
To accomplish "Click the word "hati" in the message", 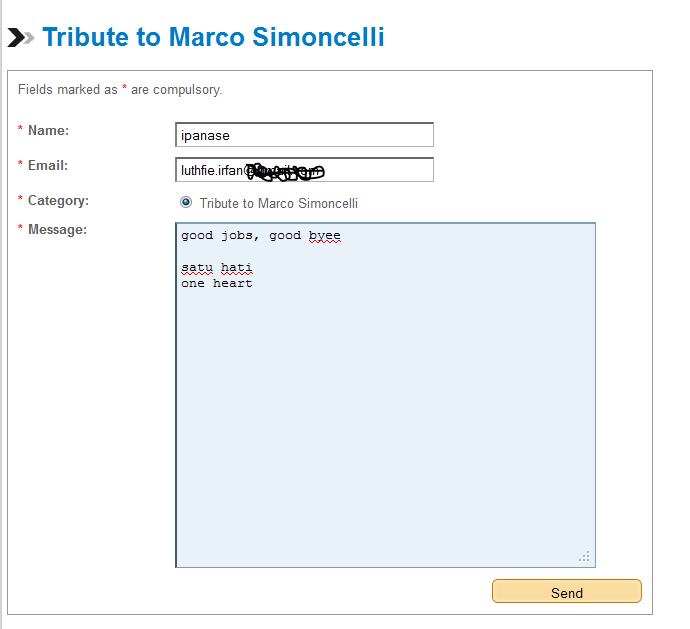I will [237, 268].
